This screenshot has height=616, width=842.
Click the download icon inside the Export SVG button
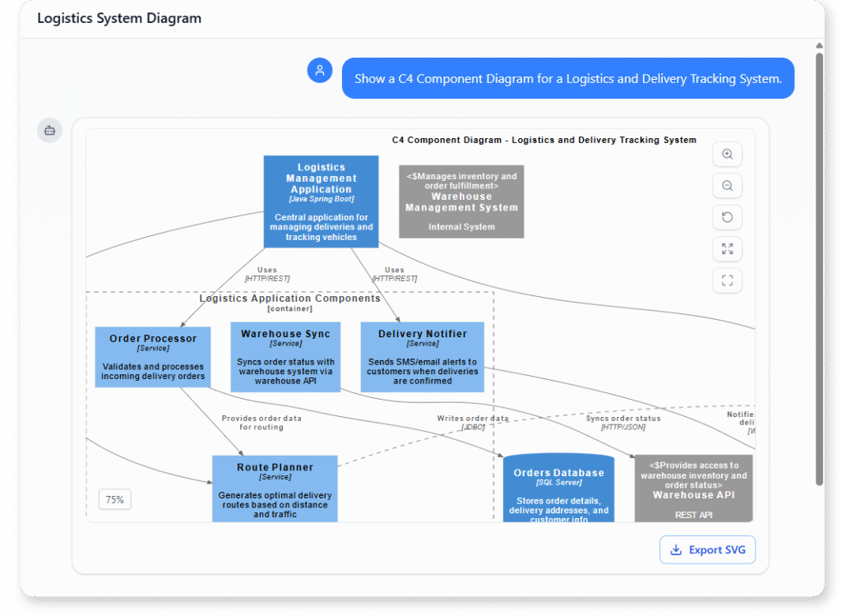coord(677,549)
